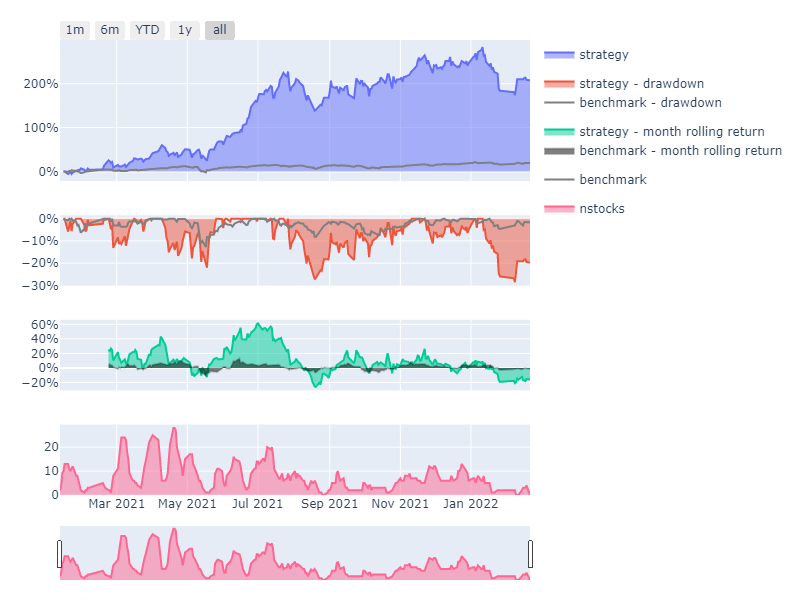Viewport: 800px width, 600px height.
Task: Select the 1m range button
Action: (x=75, y=30)
